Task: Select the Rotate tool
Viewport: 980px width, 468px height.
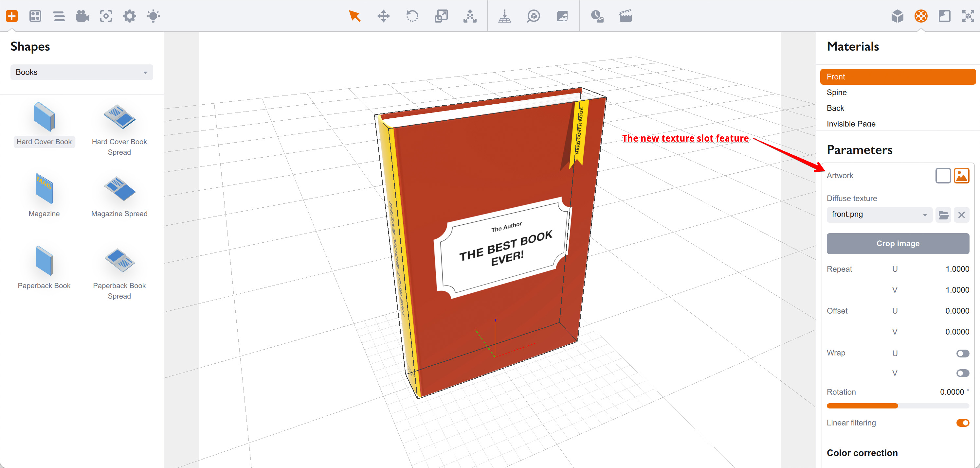Action: tap(412, 16)
